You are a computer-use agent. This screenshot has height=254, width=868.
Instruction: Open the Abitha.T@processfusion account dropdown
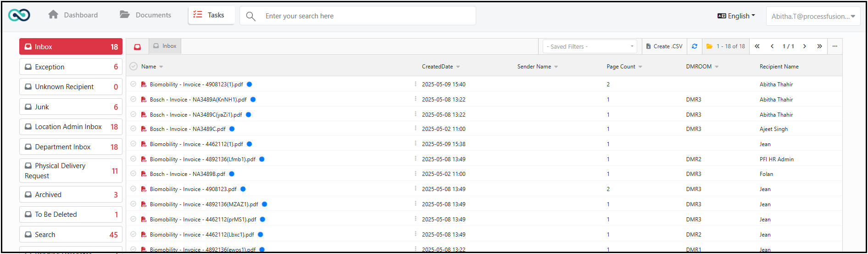(x=813, y=16)
